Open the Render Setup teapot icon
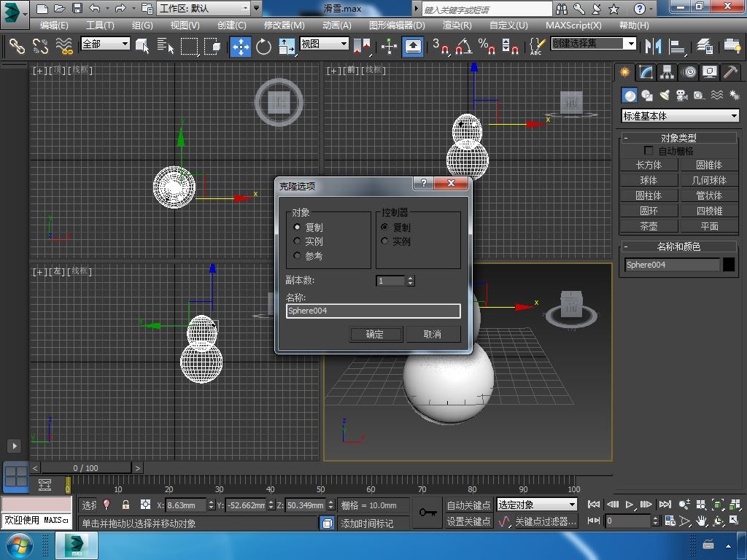The width and height of the screenshot is (747, 560). pyautogui.click(x=732, y=46)
